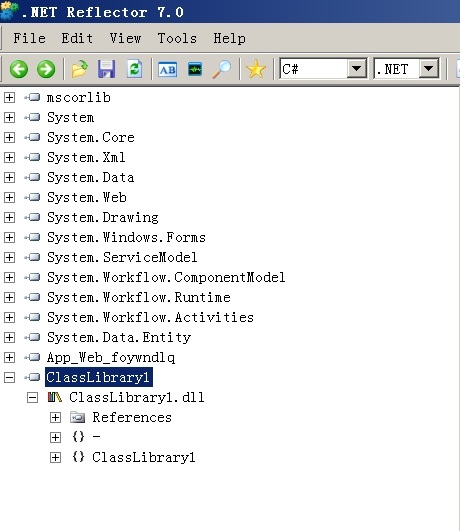Collapse the ClassLibrary1 assembly node

(9, 377)
